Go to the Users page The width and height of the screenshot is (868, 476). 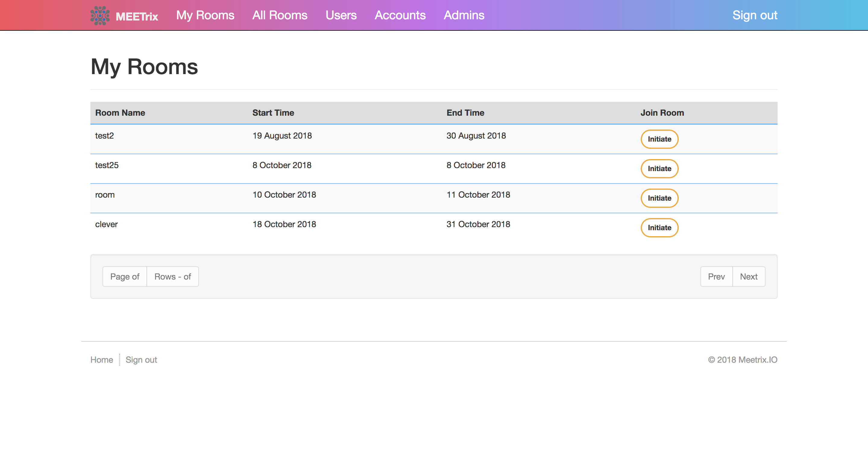[341, 15]
